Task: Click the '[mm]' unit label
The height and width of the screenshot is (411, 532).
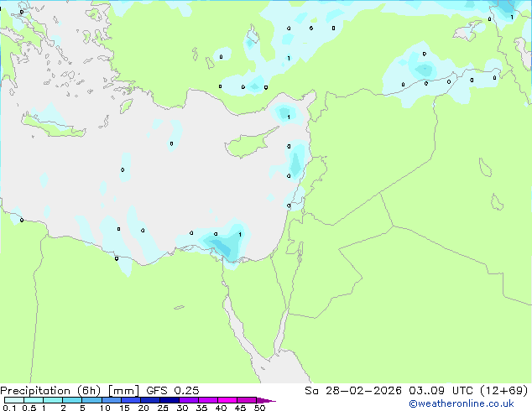Action: 123,391
